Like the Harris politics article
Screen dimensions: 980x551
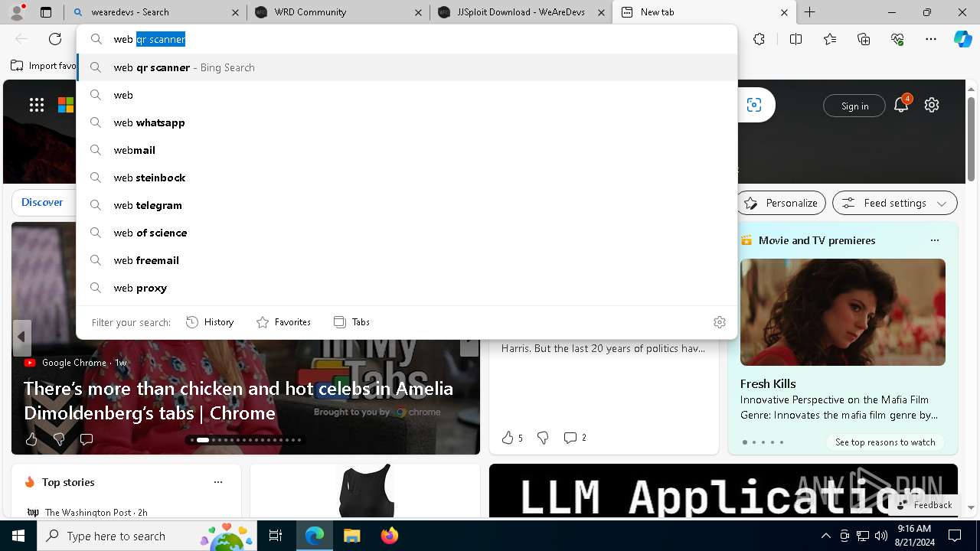point(512,438)
